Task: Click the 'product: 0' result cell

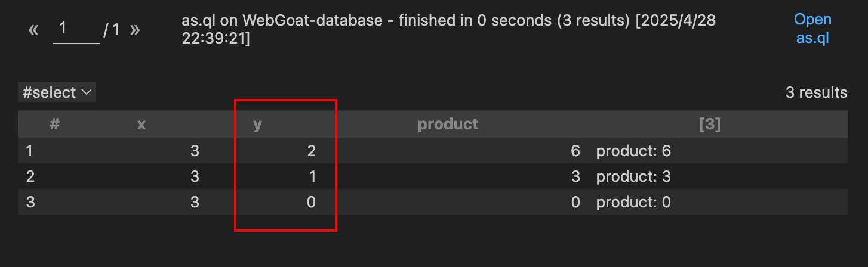Action: (633, 202)
